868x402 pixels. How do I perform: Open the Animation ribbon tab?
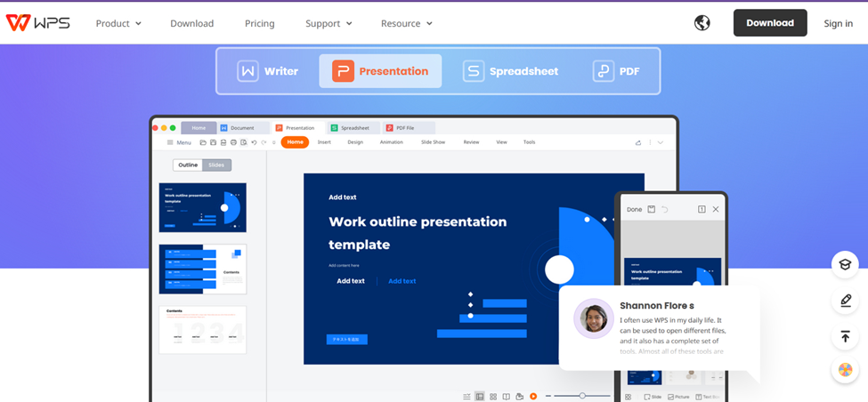point(392,142)
